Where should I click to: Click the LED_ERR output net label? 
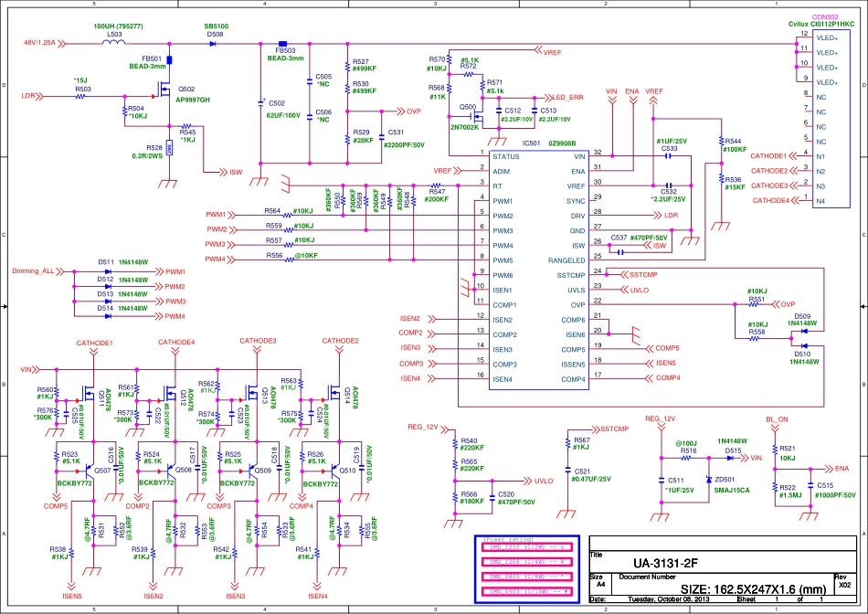[566, 97]
